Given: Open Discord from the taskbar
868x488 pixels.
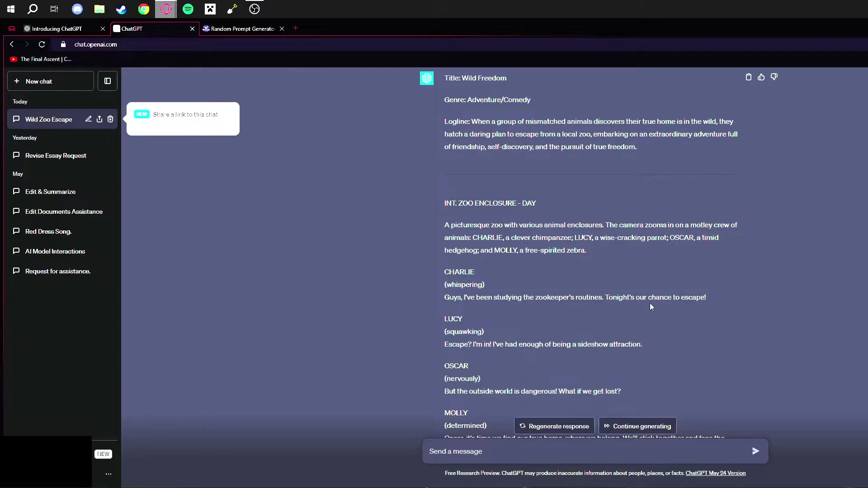Looking at the screenshot, I should pos(77,9).
